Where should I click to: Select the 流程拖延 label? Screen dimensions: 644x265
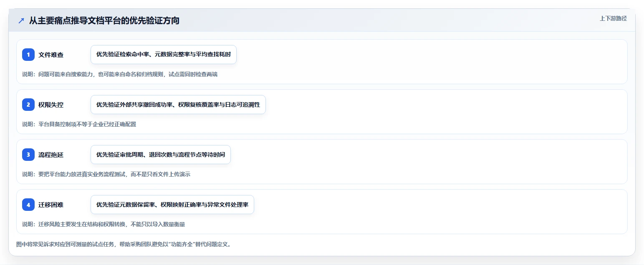coord(51,155)
